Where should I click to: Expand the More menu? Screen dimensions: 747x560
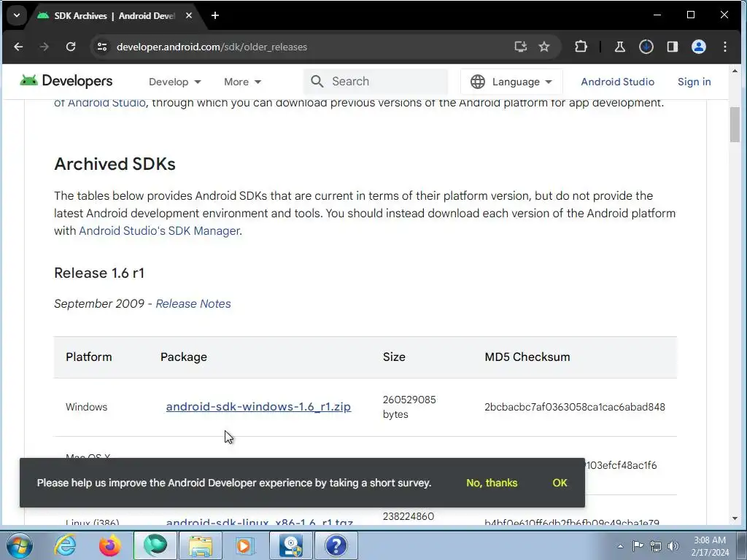pos(242,82)
